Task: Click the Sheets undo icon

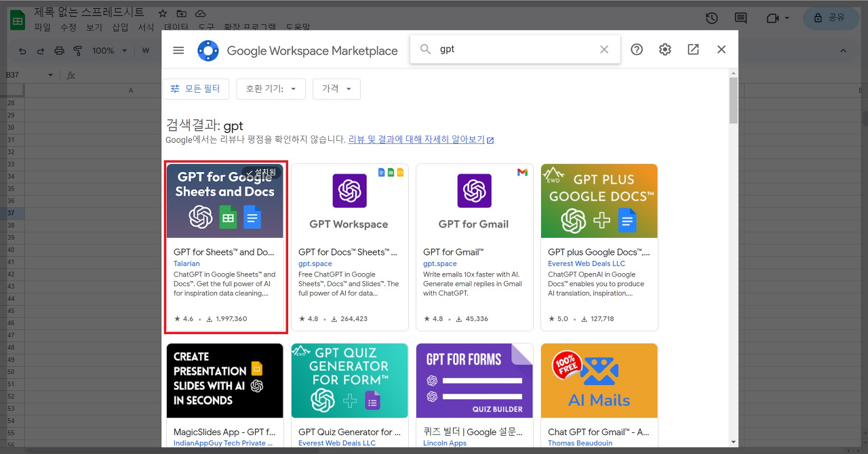Action: coord(22,51)
